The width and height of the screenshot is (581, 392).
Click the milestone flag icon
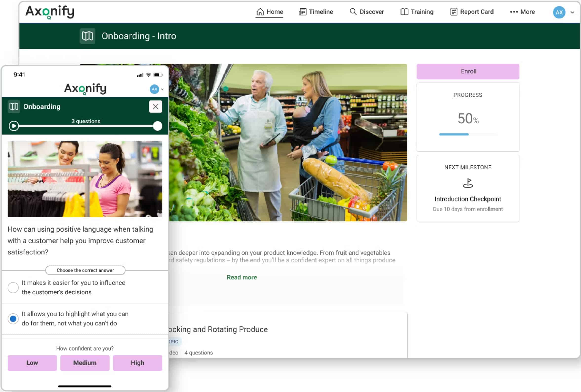[x=467, y=183]
